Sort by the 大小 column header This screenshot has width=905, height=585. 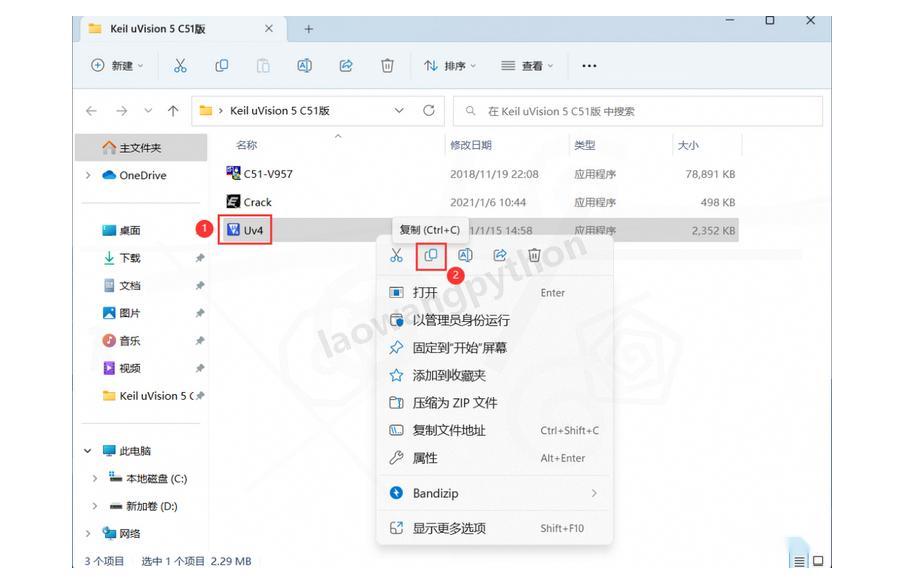pyautogui.click(x=688, y=145)
